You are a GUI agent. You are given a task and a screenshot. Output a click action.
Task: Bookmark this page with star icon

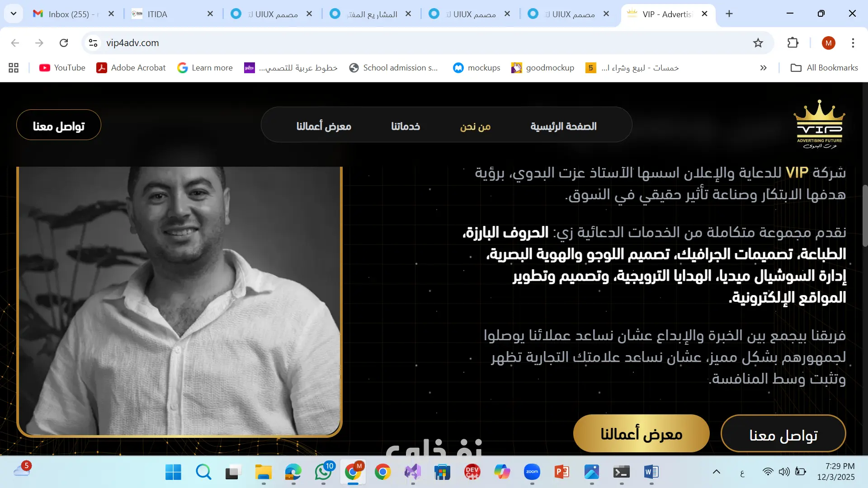coord(758,43)
